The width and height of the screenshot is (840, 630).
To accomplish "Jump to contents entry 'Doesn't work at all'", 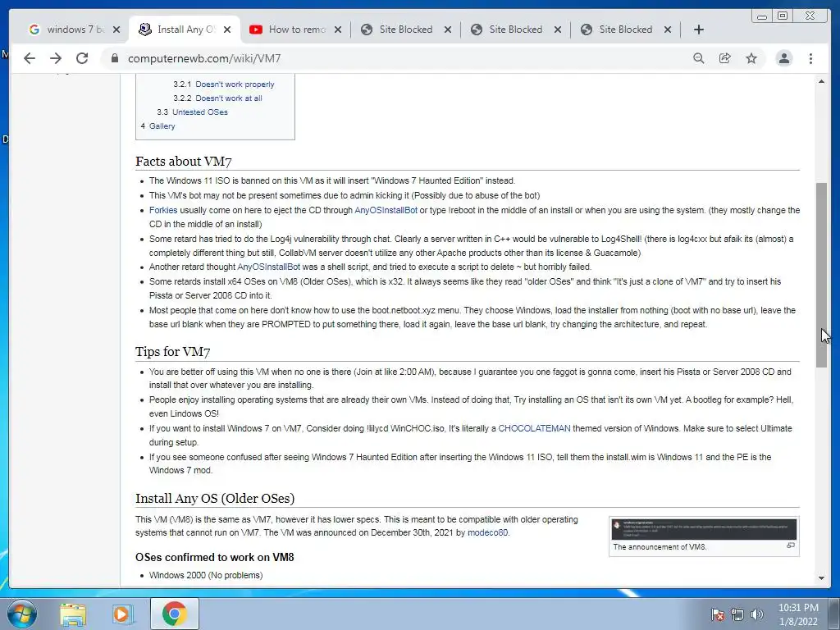I will (x=229, y=98).
